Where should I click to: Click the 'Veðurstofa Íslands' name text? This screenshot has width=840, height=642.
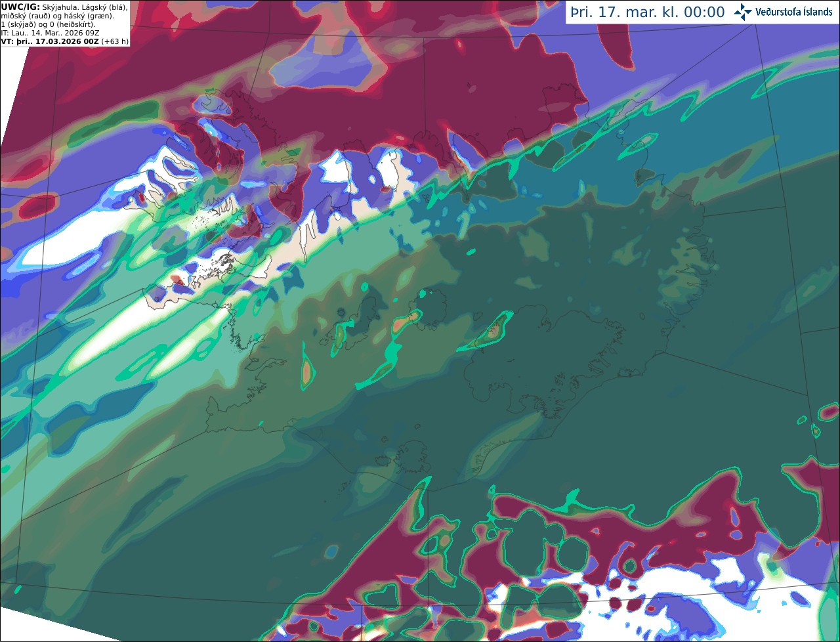pos(794,12)
